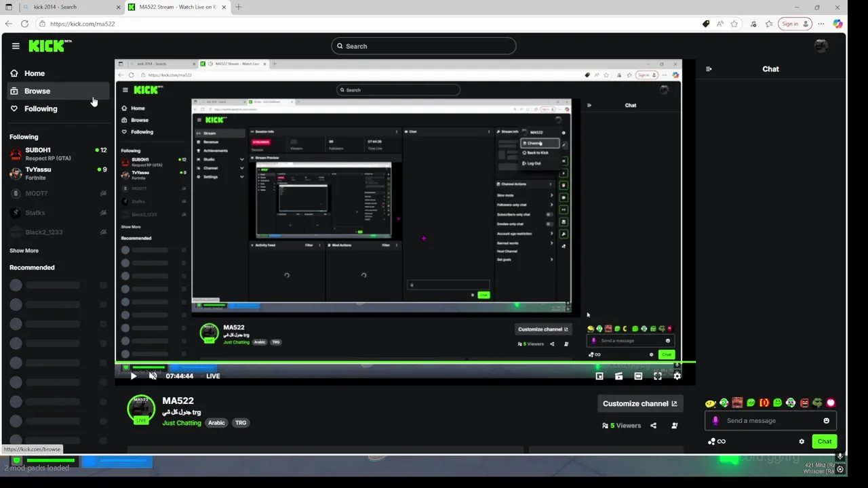Click Customize channel button below the video
The image size is (868, 488).
pyautogui.click(x=640, y=403)
